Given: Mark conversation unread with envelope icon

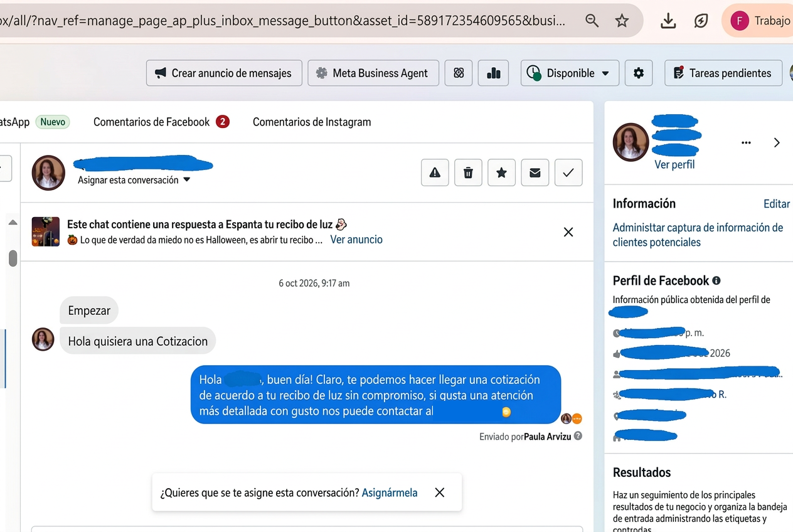Looking at the screenshot, I should tap(535, 173).
